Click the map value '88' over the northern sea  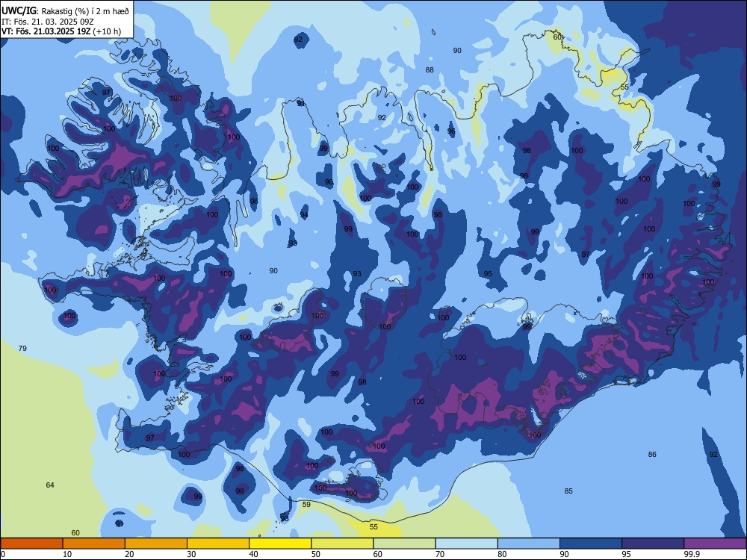(x=430, y=69)
